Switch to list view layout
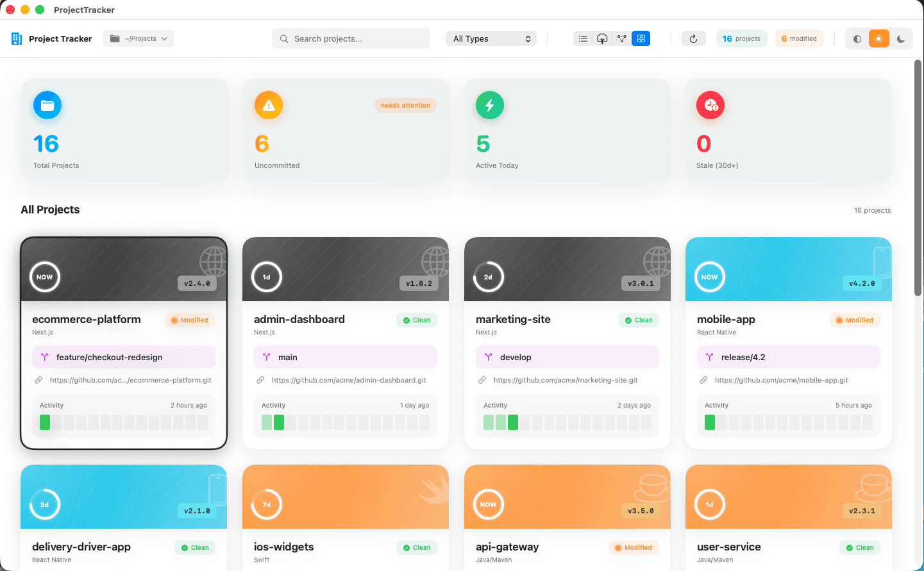This screenshot has width=924, height=571. pos(583,38)
